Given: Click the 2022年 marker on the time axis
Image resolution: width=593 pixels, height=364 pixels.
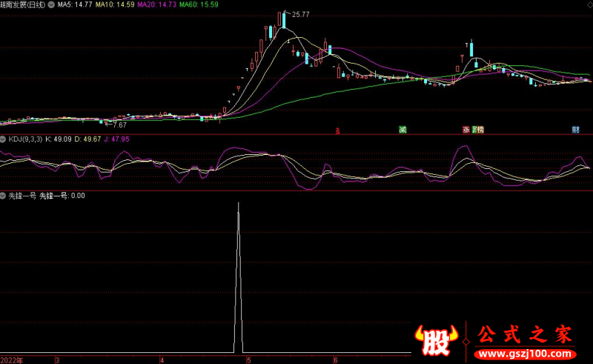Looking at the screenshot, I should [x=12, y=360].
